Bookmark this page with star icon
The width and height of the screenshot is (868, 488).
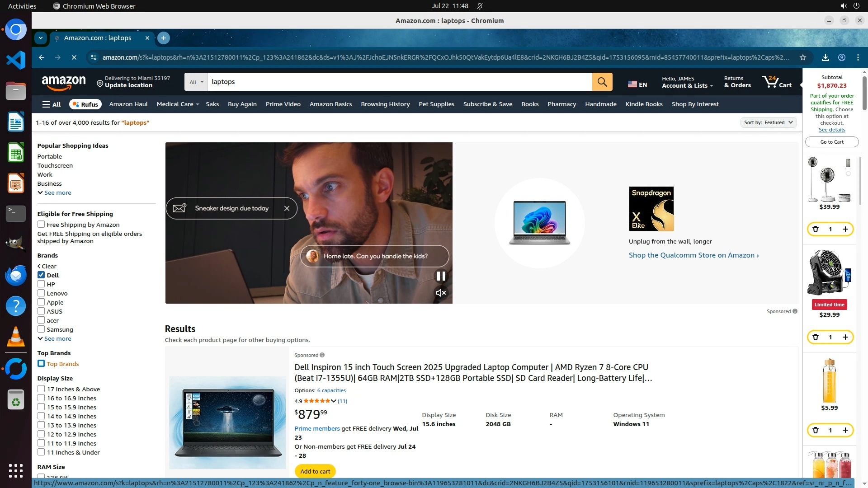click(802, 57)
